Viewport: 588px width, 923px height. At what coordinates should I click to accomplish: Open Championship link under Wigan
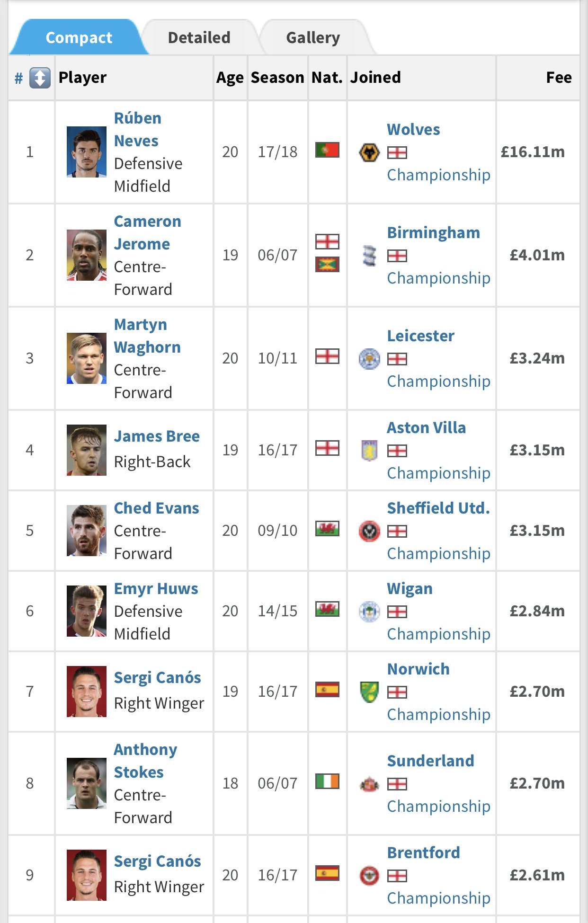438,634
